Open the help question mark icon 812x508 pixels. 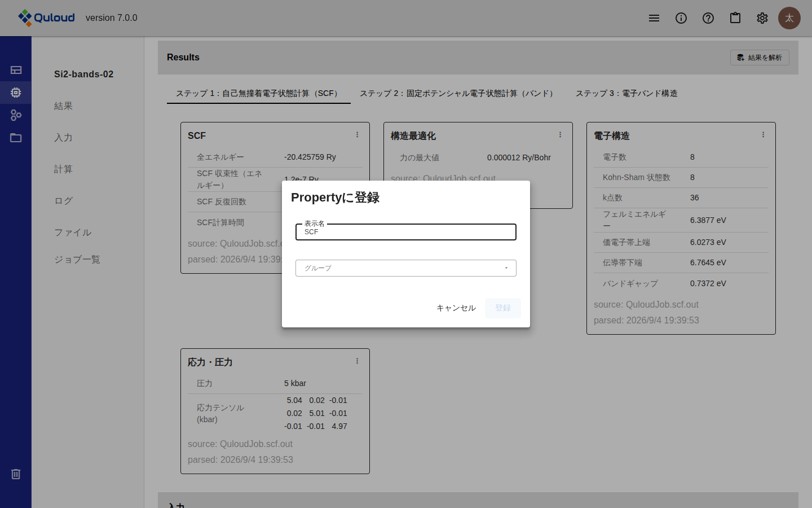[x=708, y=18]
